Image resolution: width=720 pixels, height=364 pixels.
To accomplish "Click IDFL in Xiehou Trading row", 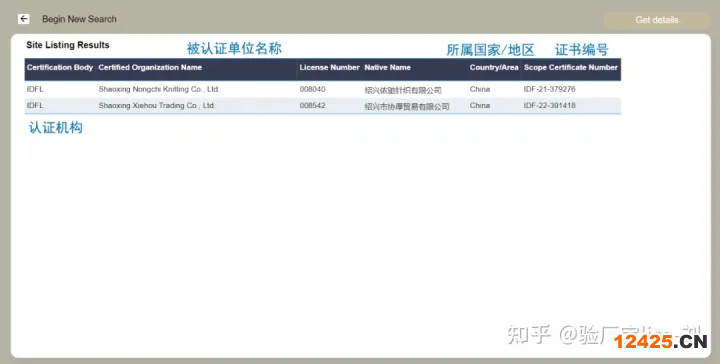I will [x=35, y=105].
